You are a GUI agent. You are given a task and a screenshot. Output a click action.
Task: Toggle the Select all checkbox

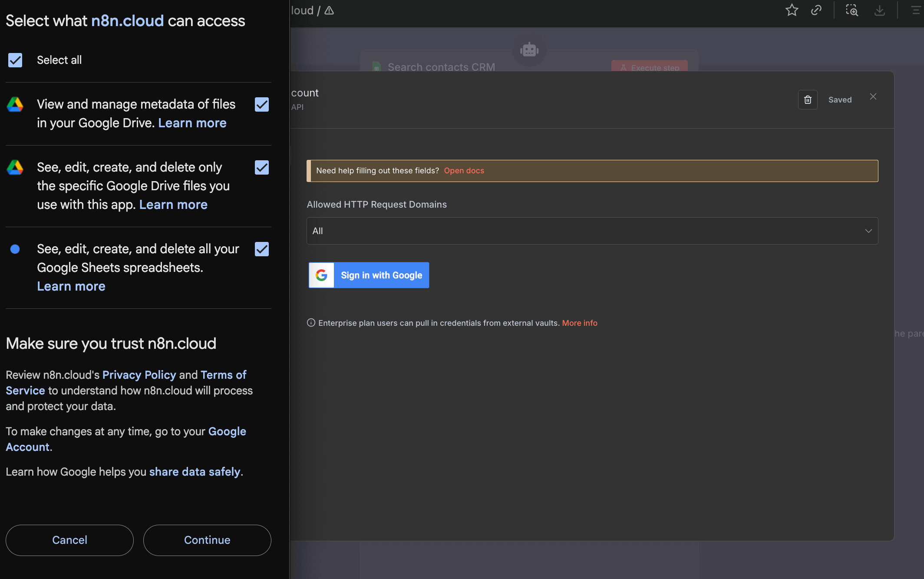[x=15, y=60]
